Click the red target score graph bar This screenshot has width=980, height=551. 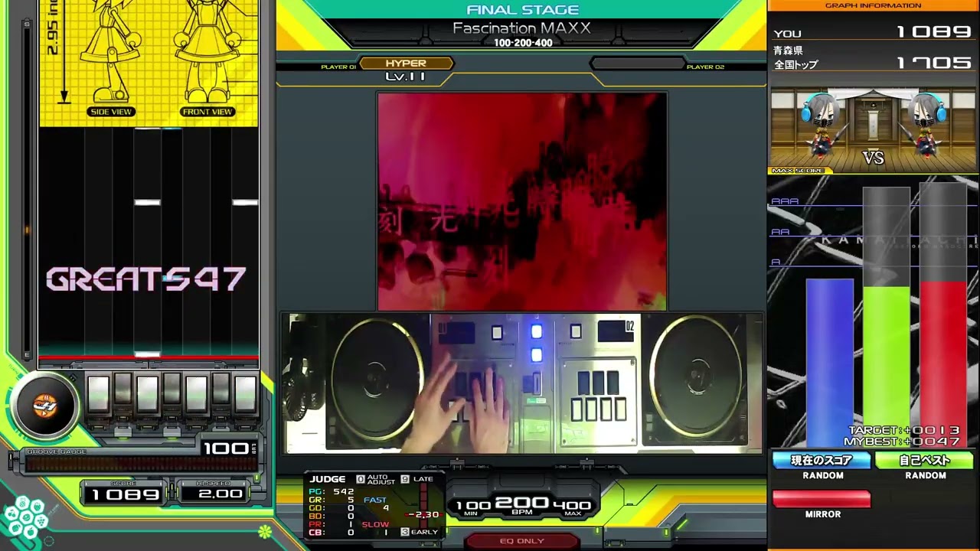coord(943,364)
